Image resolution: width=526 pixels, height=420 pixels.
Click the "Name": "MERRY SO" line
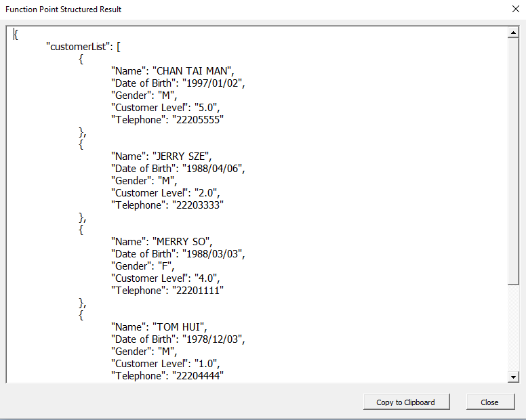pos(162,242)
